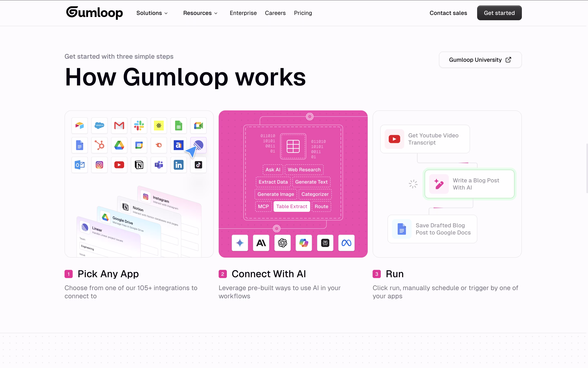This screenshot has height=368, width=588.
Task: Pick the Google Drive icon in the app grid
Action: coord(119,145)
